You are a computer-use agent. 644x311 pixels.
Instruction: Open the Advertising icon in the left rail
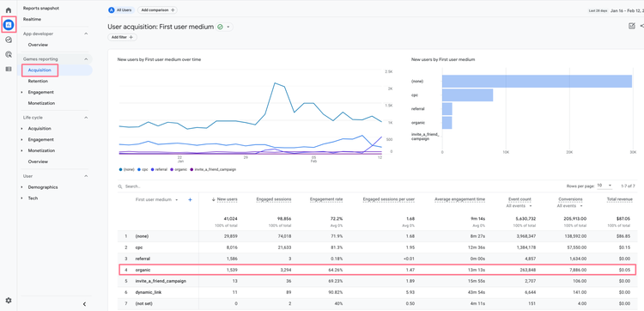(x=9, y=54)
